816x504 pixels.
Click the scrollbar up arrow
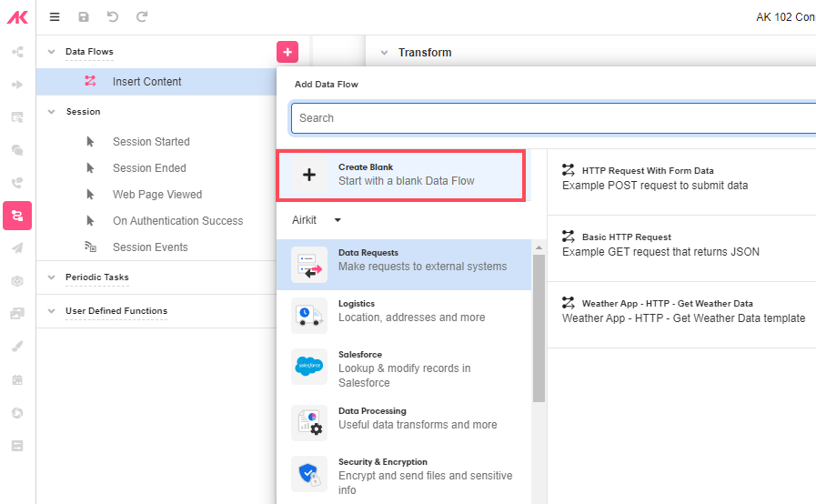coord(539,247)
